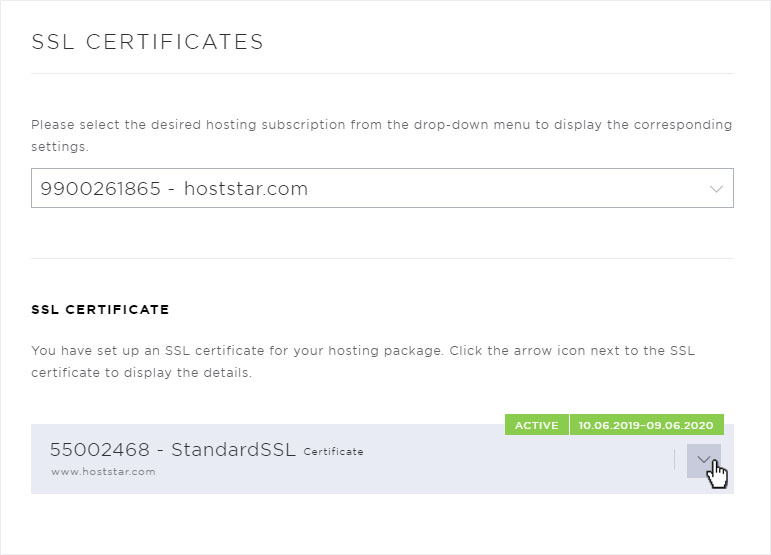The image size is (771, 555).
Task: Click the chevron in the subscription selector
Action: (x=716, y=188)
